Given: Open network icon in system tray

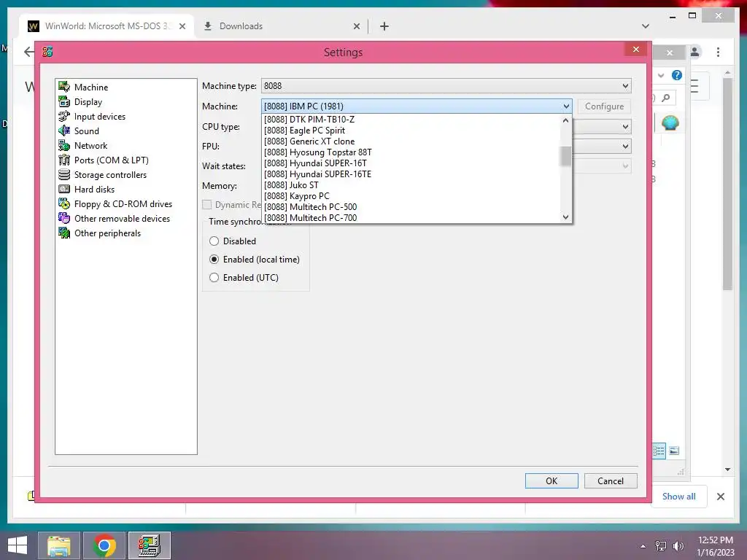Looking at the screenshot, I should click(x=661, y=546).
